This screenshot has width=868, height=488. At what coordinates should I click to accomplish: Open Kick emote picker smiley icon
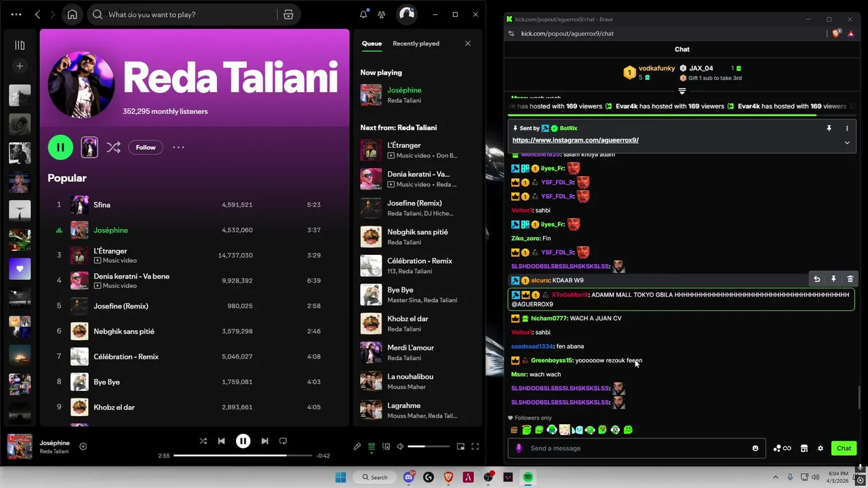click(x=755, y=448)
